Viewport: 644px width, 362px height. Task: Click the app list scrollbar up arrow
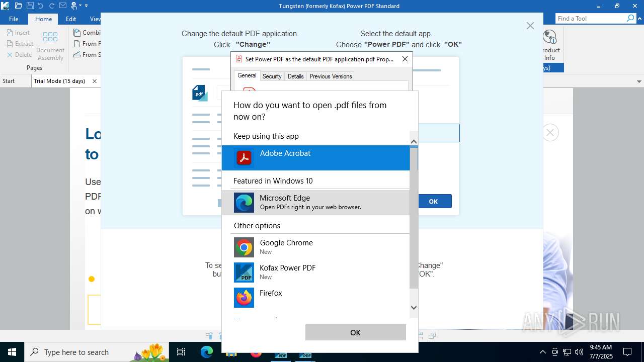tap(414, 142)
